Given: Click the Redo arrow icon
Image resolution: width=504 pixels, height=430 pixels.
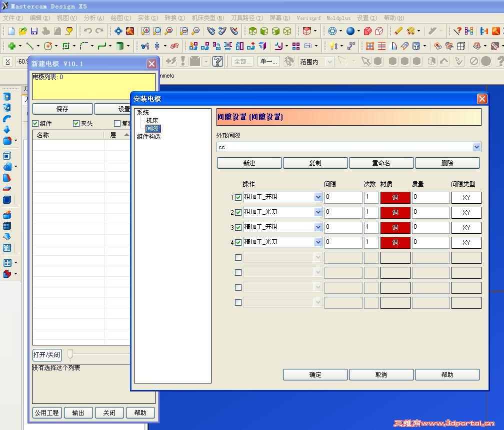Looking at the screenshot, I should pyautogui.click(x=99, y=31).
